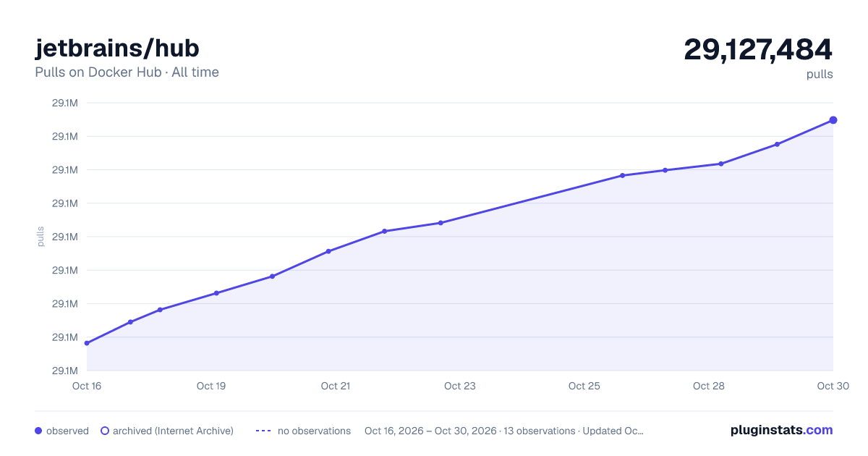This screenshot has height=456, width=868.
Task: Click the 'no observations' legend label
Action: [x=314, y=431]
